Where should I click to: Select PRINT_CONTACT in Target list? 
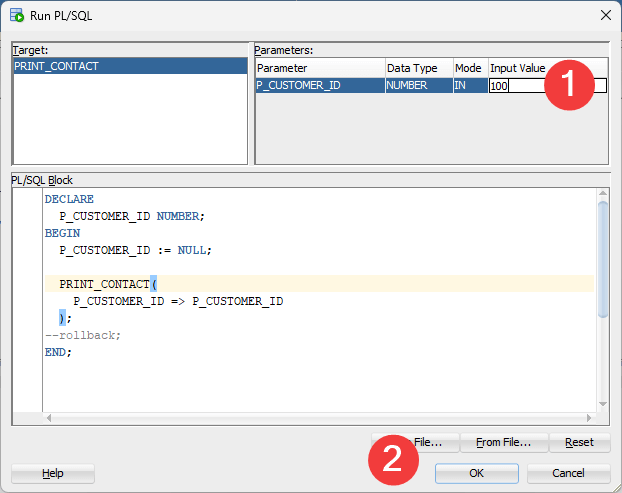click(x=131, y=66)
